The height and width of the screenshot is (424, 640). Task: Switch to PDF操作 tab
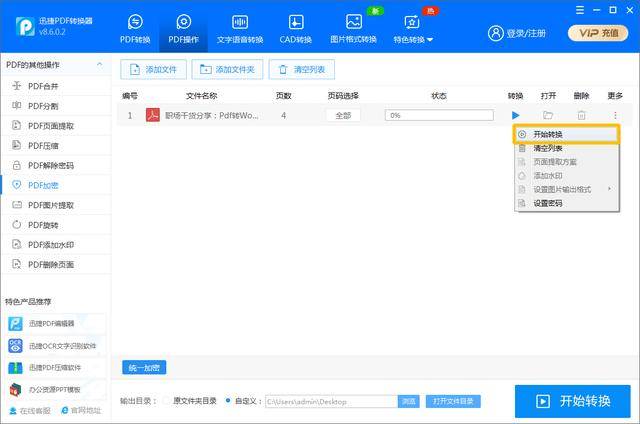tap(183, 29)
